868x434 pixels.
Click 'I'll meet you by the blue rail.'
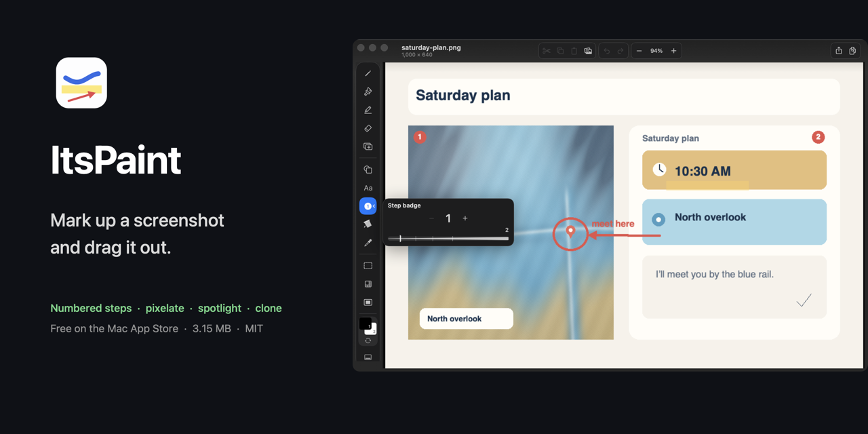coord(715,275)
